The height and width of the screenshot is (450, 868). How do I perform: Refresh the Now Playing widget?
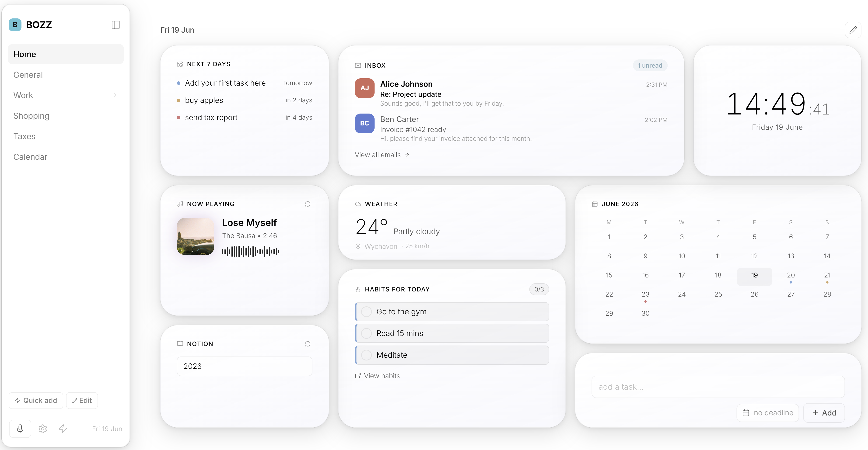pos(308,204)
